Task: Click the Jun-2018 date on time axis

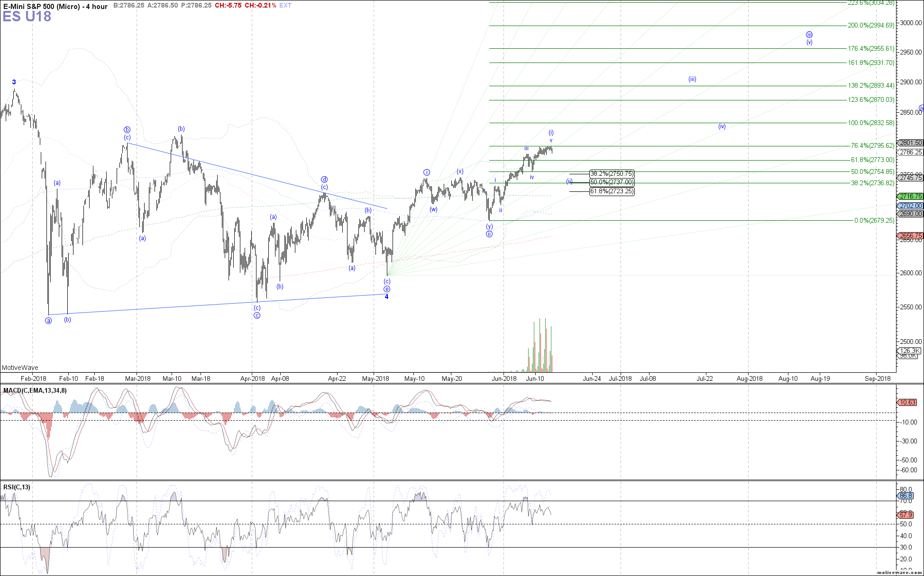Action: click(504, 378)
